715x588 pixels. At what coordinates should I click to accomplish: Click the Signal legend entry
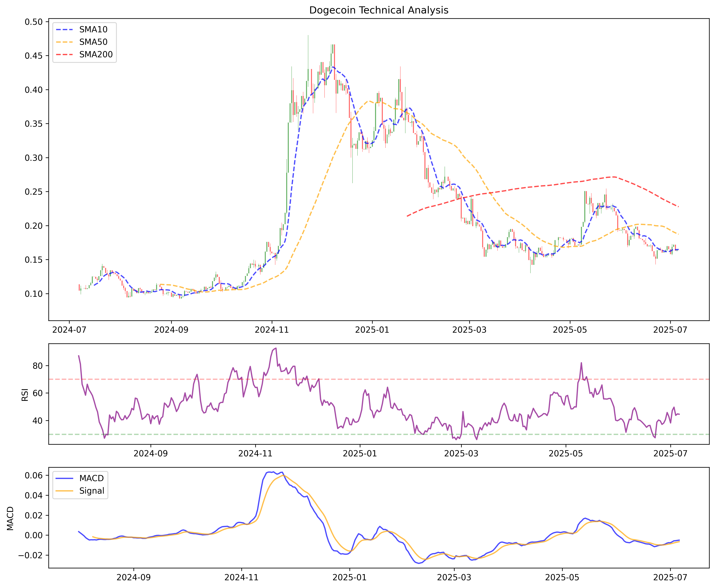click(x=91, y=491)
